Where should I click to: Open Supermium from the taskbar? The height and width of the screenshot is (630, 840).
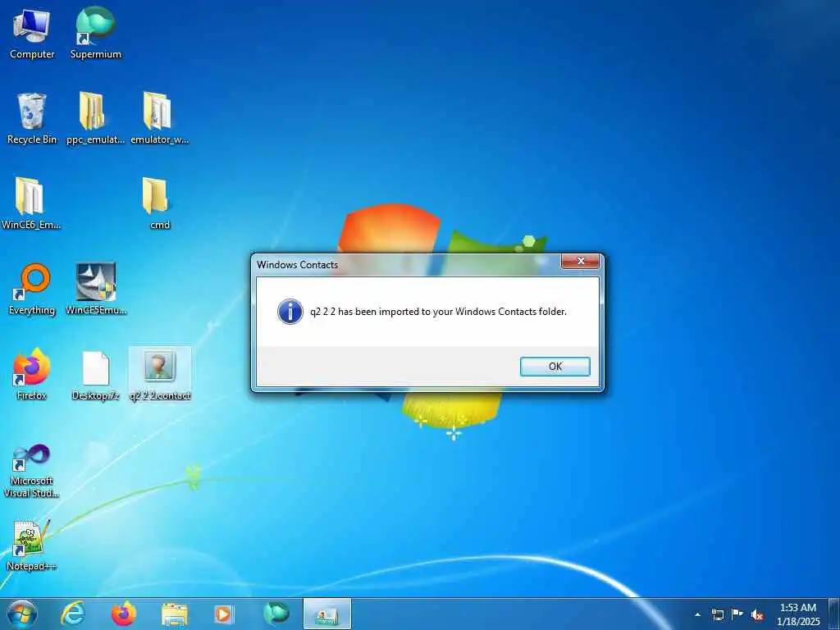[276, 614]
